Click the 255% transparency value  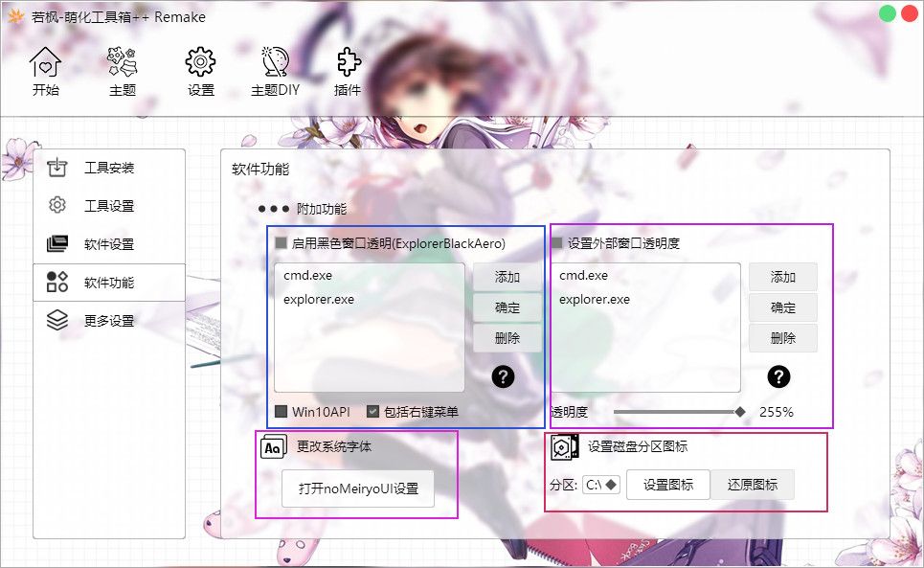tap(777, 412)
